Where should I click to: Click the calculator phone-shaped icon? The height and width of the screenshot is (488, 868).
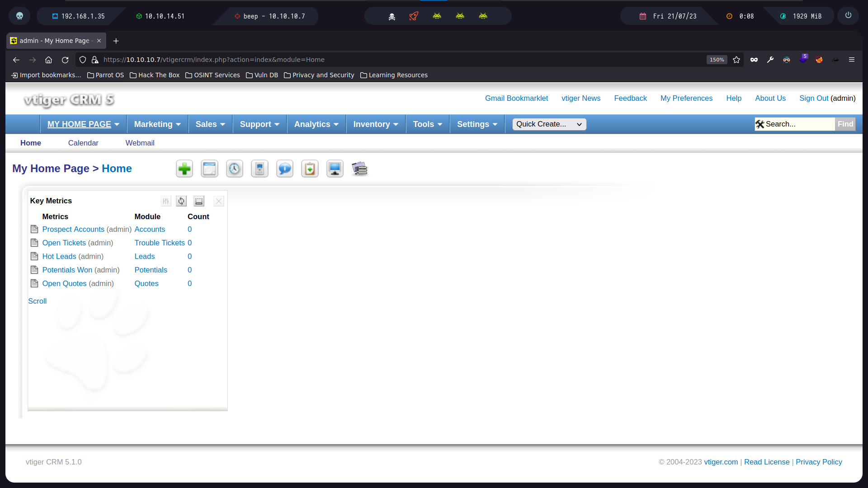259,169
